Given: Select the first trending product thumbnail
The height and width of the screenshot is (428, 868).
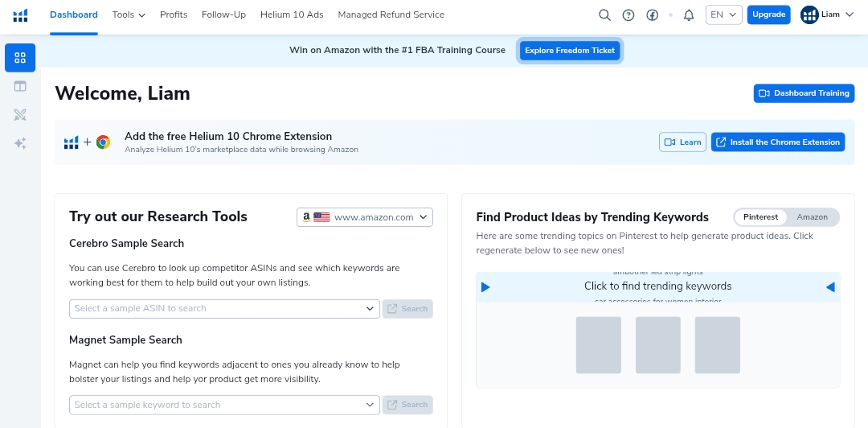Looking at the screenshot, I should tap(599, 345).
